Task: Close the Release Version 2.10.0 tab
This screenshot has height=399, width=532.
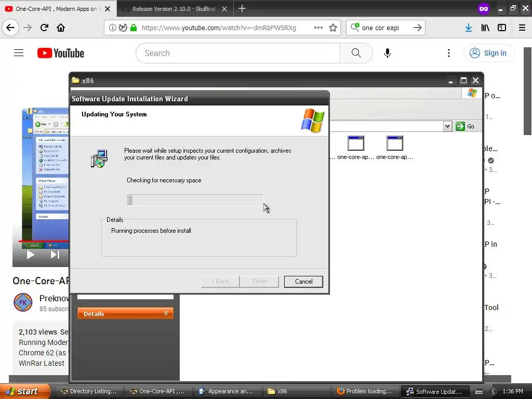Action: pos(224,9)
